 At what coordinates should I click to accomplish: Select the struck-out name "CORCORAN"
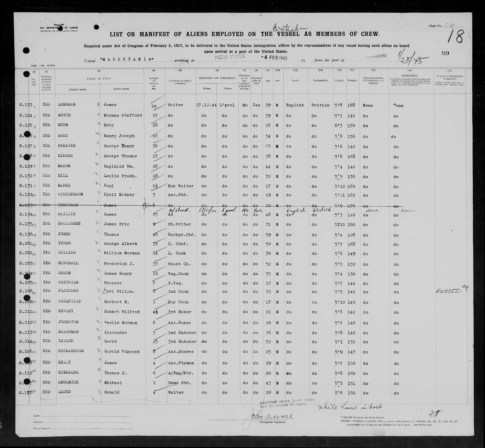tap(68, 205)
